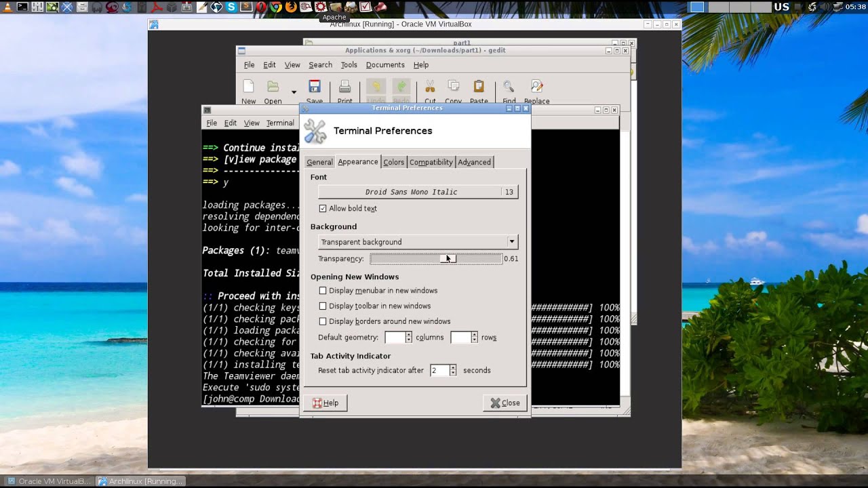The image size is (868, 488).
Task: Click the US keyboard layout indicator
Action: (782, 7)
